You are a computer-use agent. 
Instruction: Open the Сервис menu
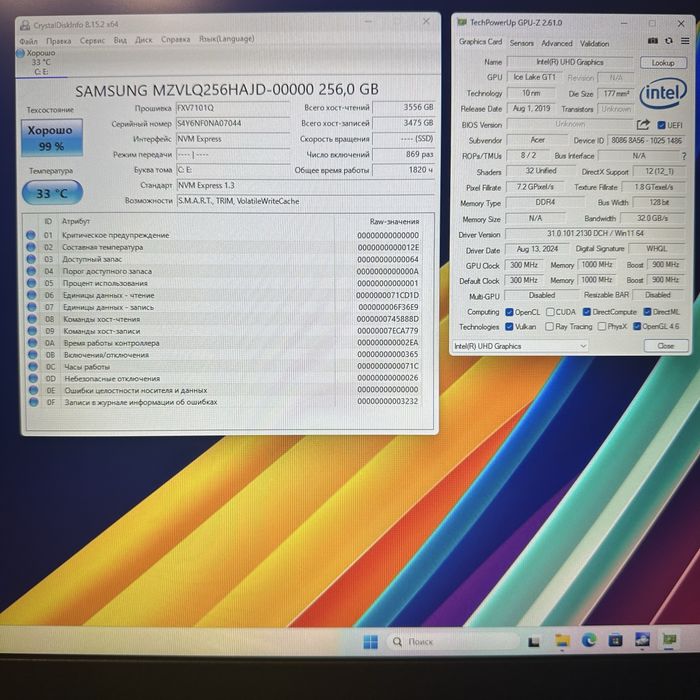click(x=92, y=40)
